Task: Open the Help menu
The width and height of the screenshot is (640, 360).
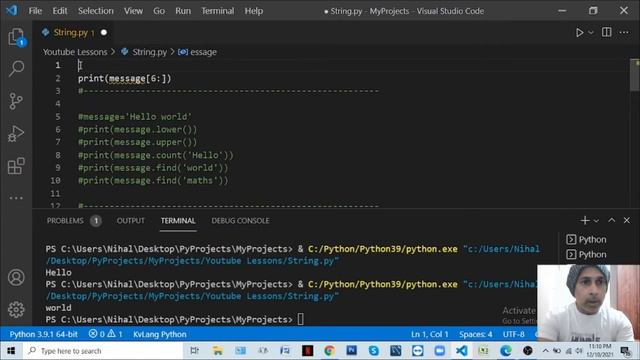Action: tap(253, 11)
